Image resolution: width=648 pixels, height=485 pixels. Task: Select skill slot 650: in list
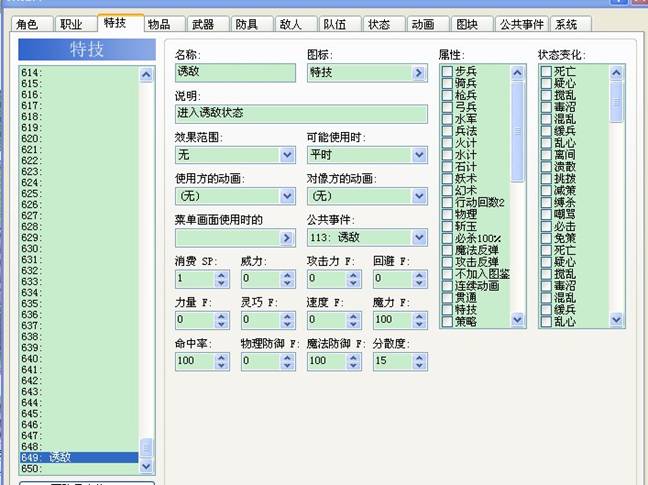click(79, 468)
